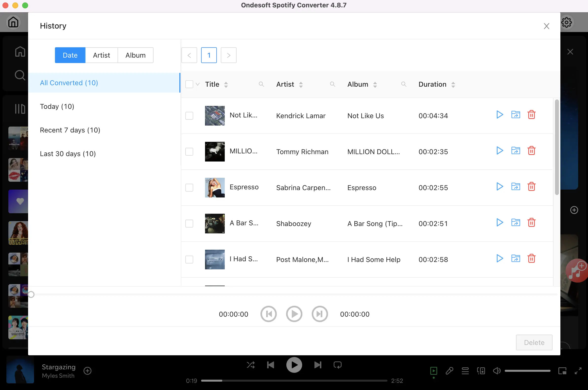Viewport: 588px width, 390px height.
Task: Switch to the Artist filter tab
Action: coord(101,55)
